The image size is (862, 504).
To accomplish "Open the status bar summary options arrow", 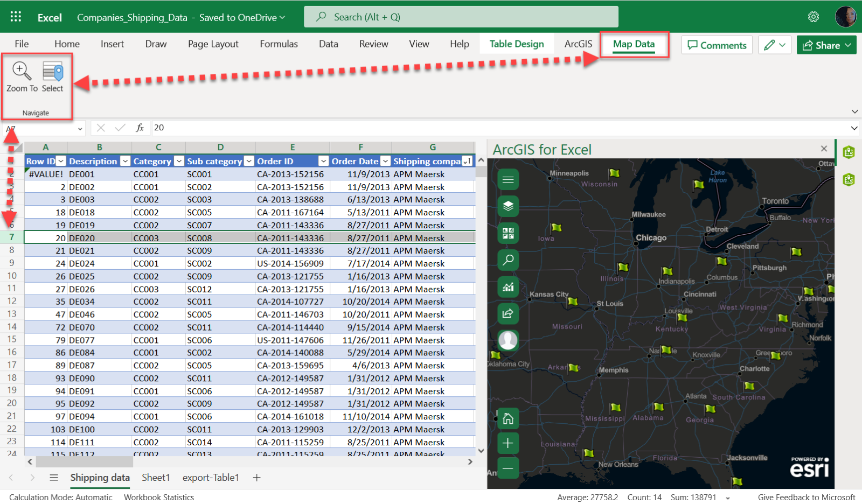I will [x=728, y=498].
